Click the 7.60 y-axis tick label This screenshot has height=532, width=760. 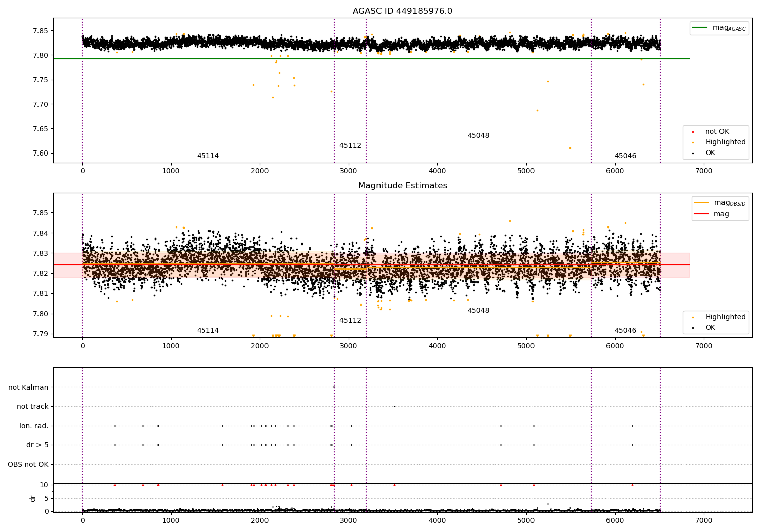(x=40, y=153)
